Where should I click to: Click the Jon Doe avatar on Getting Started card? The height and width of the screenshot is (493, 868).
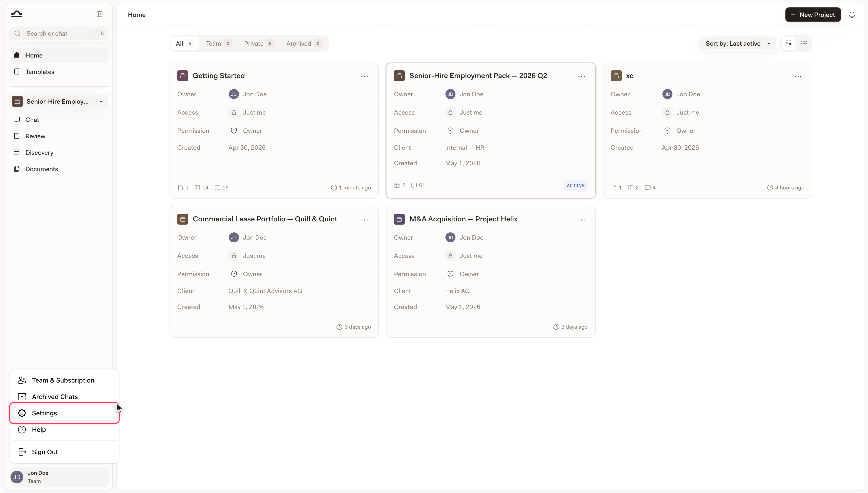point(234,94)
